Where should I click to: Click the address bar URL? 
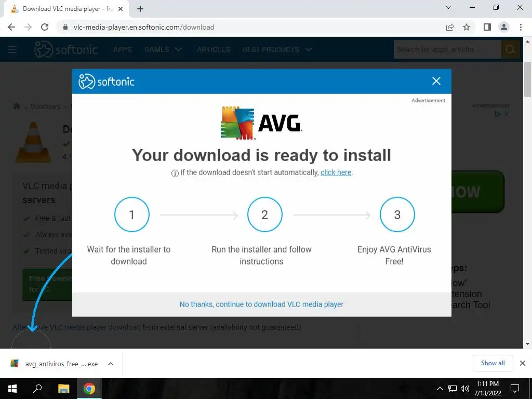coord(144,27)
